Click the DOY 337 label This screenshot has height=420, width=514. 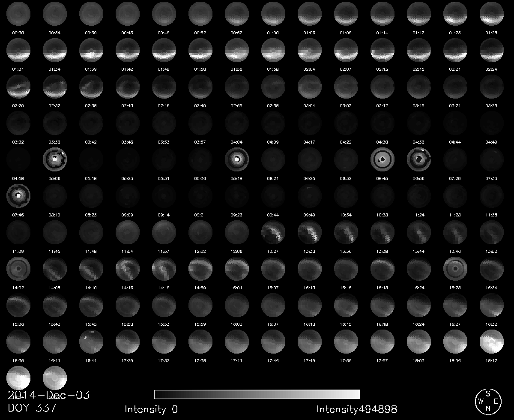click(32, 408)
